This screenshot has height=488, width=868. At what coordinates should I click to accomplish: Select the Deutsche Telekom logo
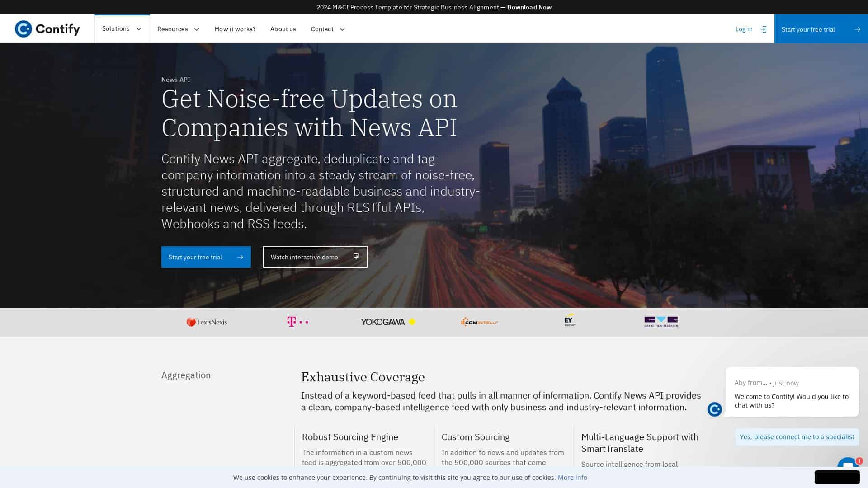298,322
